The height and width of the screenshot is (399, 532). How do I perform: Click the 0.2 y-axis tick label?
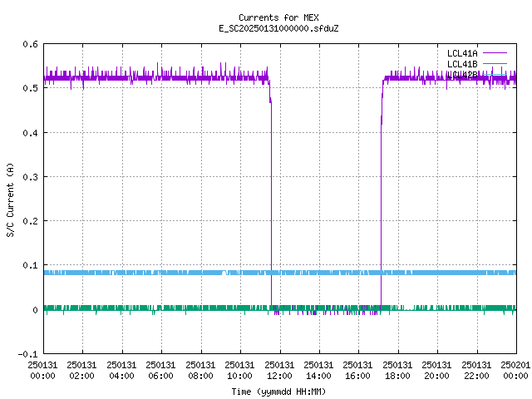coord(30,221)
